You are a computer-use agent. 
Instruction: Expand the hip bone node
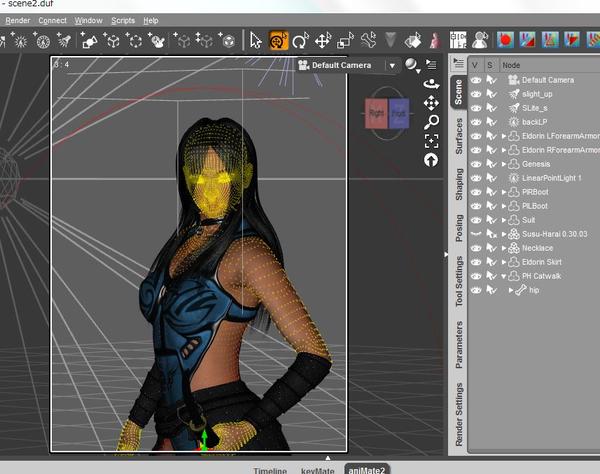[x=511, y=290]
